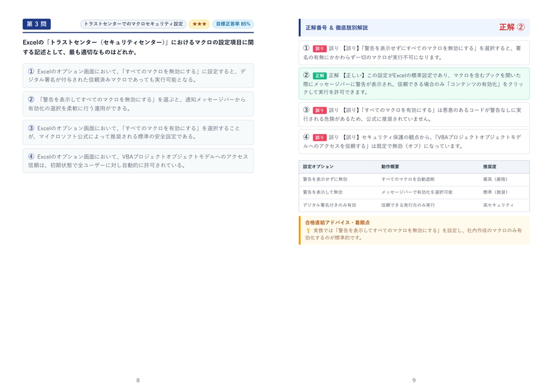
Task: Click the circled ② number in the green explanation
Action: pos(306,75)
